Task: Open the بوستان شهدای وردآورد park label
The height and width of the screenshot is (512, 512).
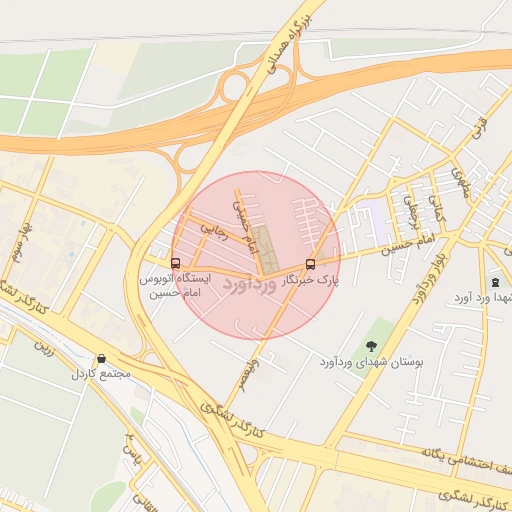Action: (x=372, y=362)
